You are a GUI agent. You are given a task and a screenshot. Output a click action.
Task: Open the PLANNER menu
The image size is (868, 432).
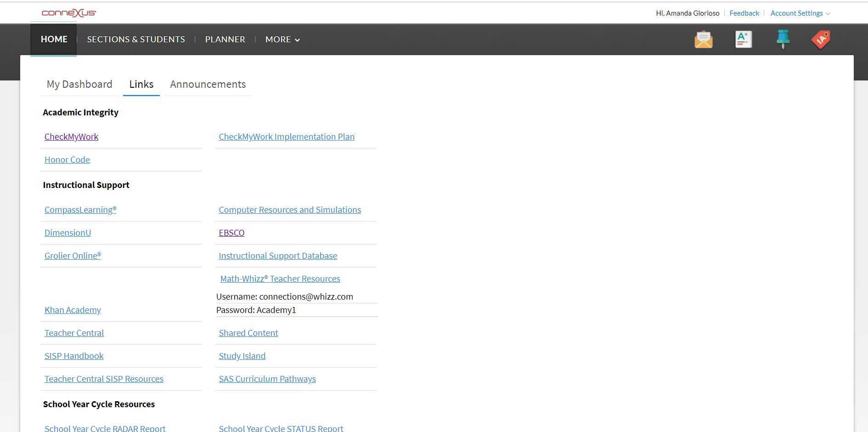pos(225,39)
